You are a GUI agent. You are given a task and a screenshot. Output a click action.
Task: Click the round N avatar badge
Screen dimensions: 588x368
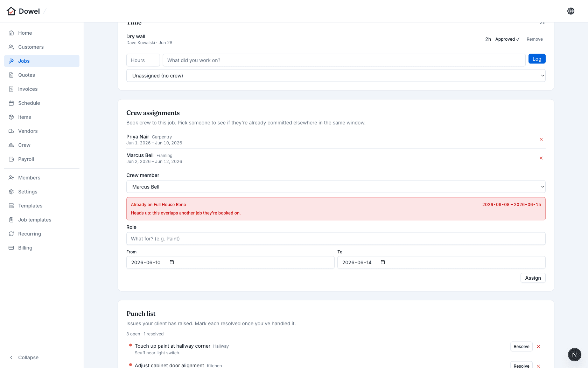point(574,355)
